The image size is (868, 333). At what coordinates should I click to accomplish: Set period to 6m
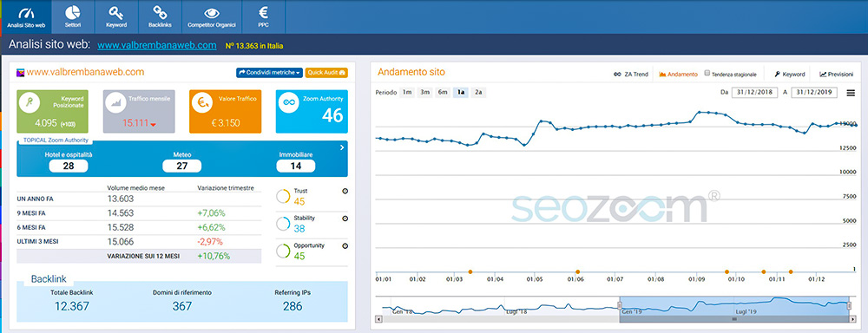(443, 93)
